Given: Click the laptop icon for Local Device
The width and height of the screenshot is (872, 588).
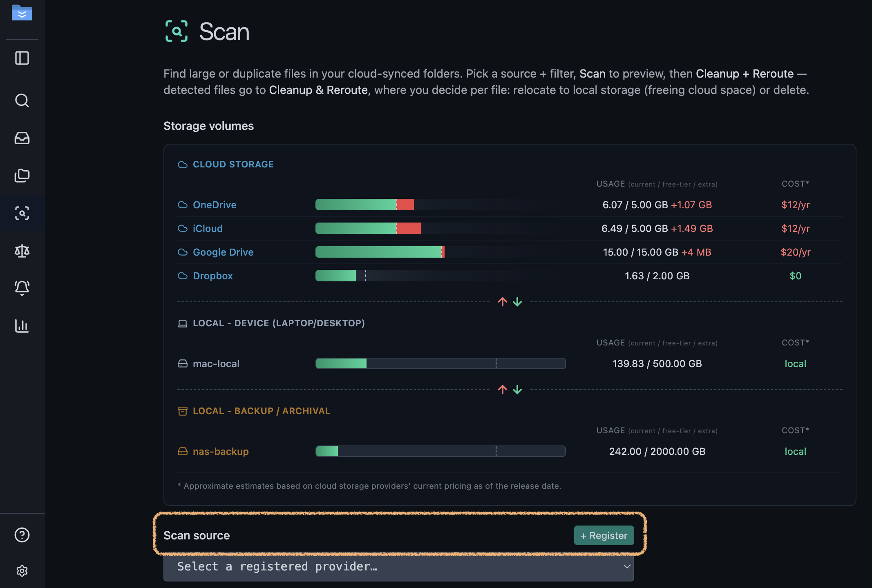Looking at the screenshot, I should (x=183, y=324).
